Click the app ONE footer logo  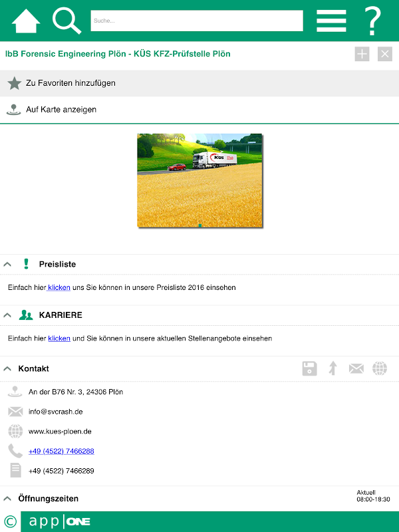(60, 521)
